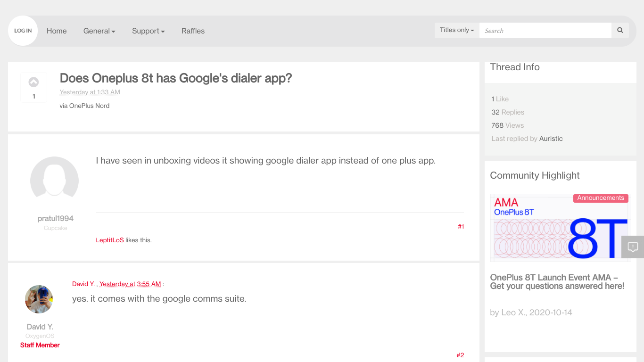The height and width of the screenshot is (362, 644).
Task: Click first post text about unboxing videos
Action: 266,161
